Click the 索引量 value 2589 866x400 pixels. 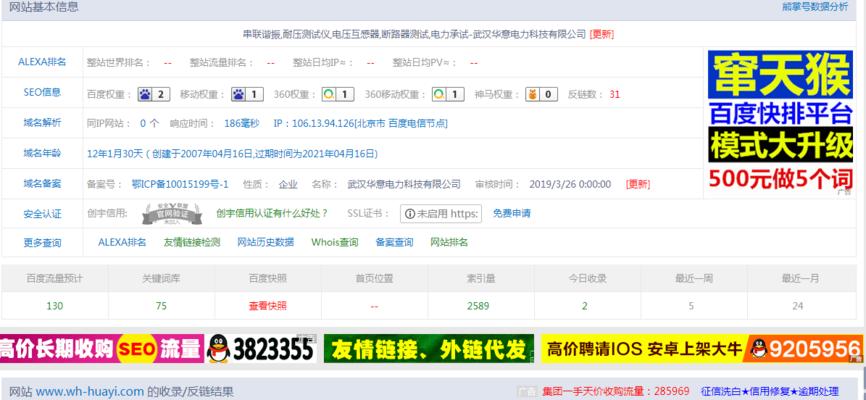point(478,306)
